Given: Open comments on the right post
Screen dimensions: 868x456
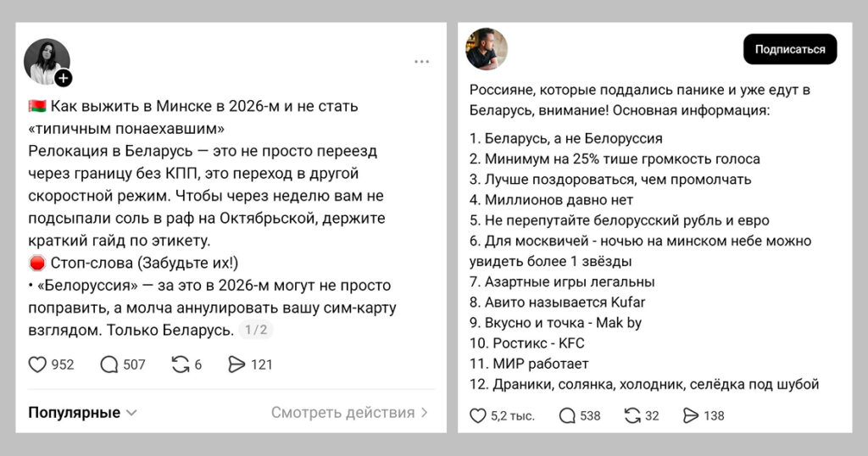Looking at the screenshot, I should click(567, 415).
